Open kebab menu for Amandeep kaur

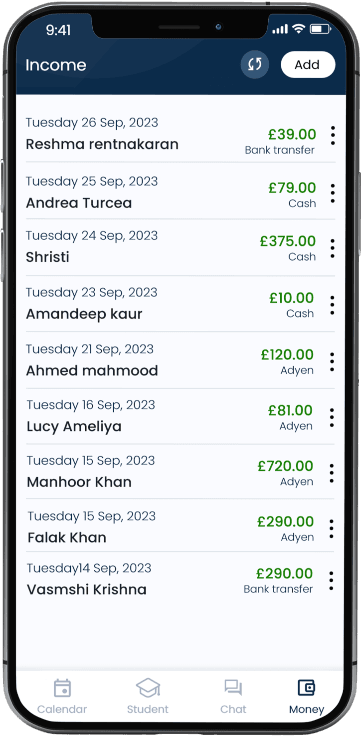[x=332, y=305]
